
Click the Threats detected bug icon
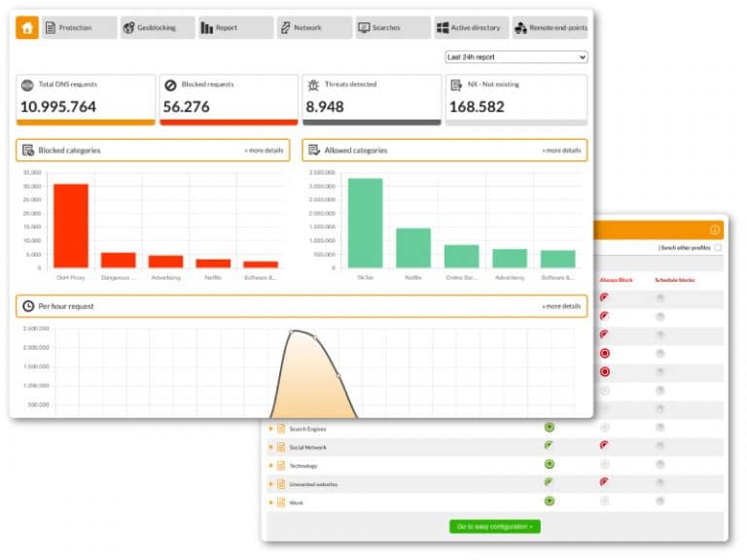tap(314, 86)
